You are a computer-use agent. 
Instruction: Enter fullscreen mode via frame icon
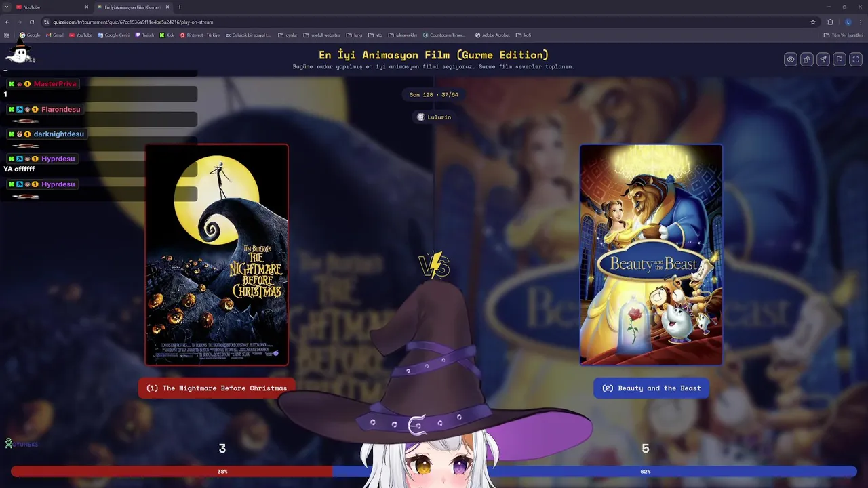855,60
